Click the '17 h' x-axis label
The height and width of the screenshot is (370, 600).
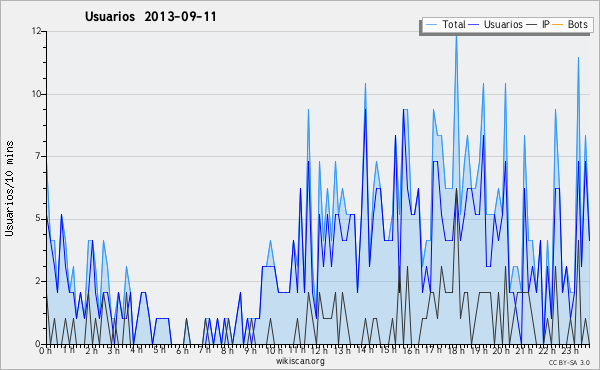[433, 350]
